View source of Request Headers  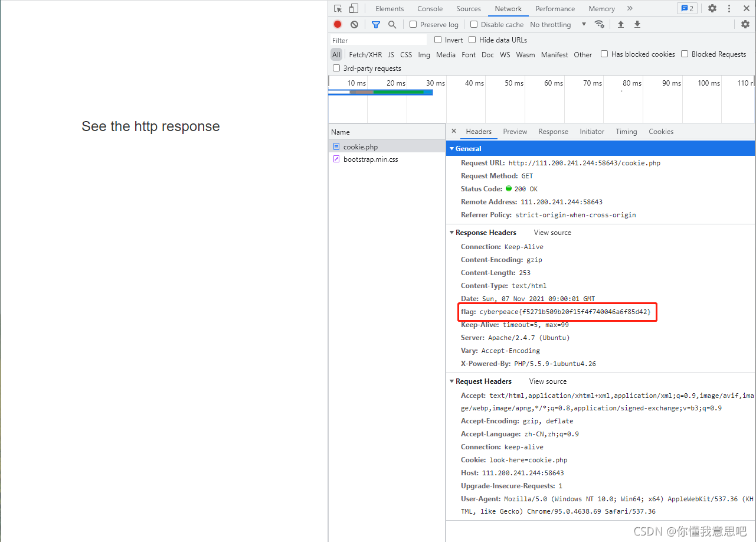pos(548,381)
